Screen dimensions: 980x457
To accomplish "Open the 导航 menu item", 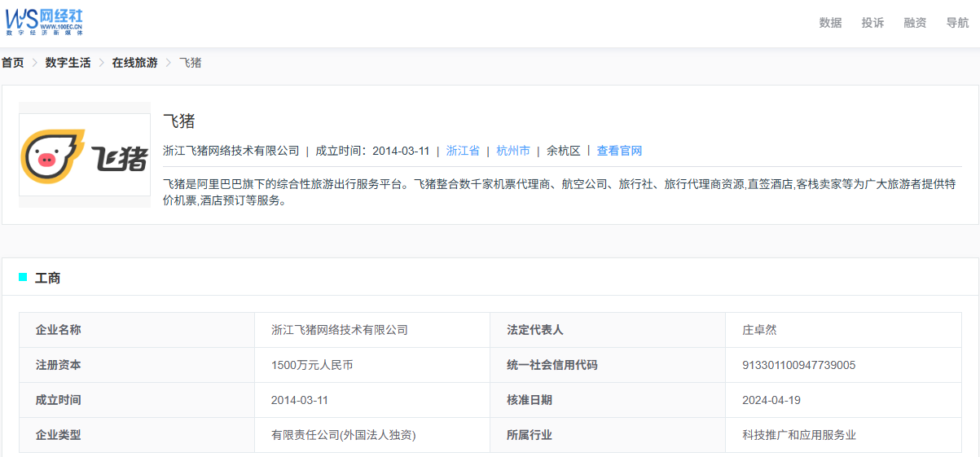I will [957, 23].
